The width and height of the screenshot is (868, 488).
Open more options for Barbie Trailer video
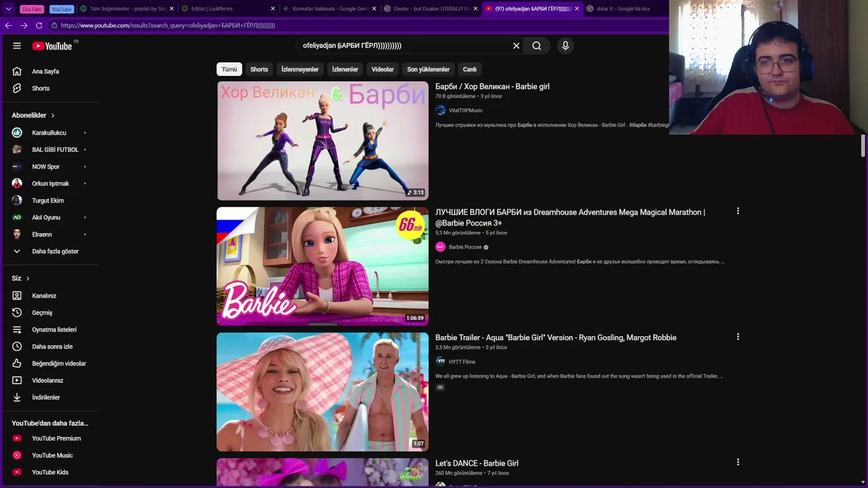(738, 337)
